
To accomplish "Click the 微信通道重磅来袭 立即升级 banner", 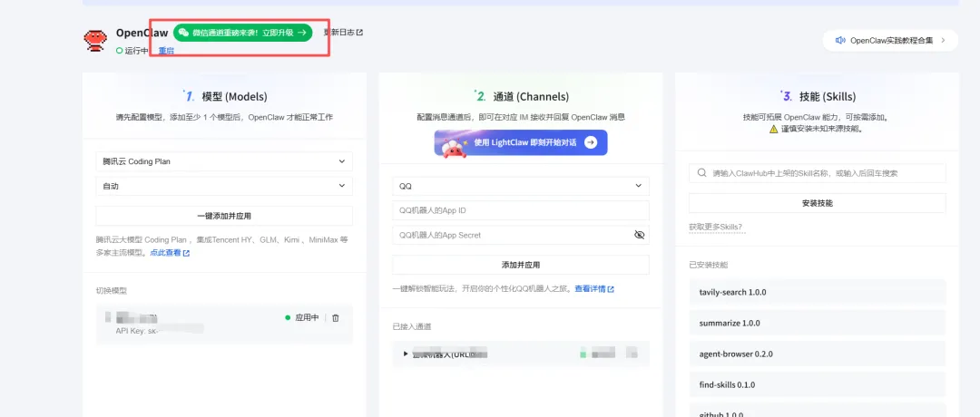I will [x=243, y=33].
